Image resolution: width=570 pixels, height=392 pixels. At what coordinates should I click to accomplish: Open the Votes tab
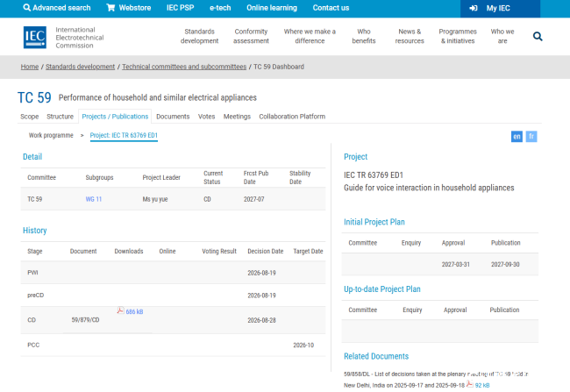coord(206,117)
